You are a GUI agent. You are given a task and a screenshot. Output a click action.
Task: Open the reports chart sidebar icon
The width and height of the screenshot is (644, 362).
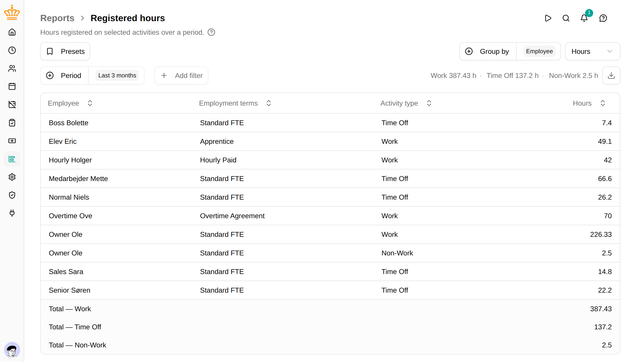[12, 159]
